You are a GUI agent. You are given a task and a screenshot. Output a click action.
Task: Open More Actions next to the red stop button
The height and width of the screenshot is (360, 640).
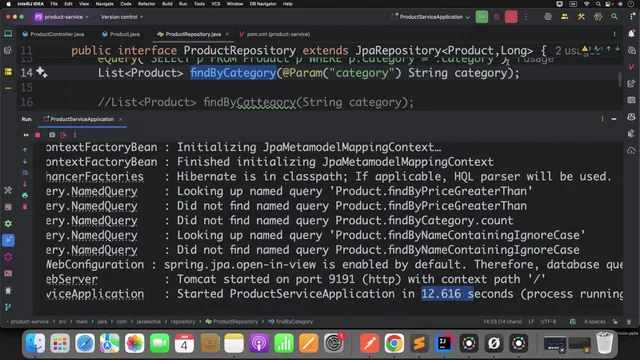(526, 17)
